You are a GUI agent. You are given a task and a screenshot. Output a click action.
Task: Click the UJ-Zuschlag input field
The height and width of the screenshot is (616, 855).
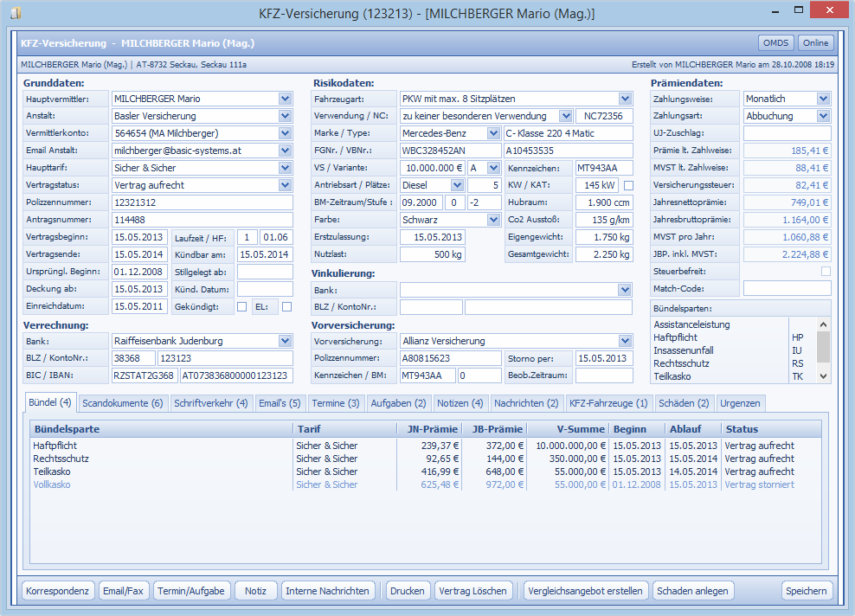coord(787,133)
